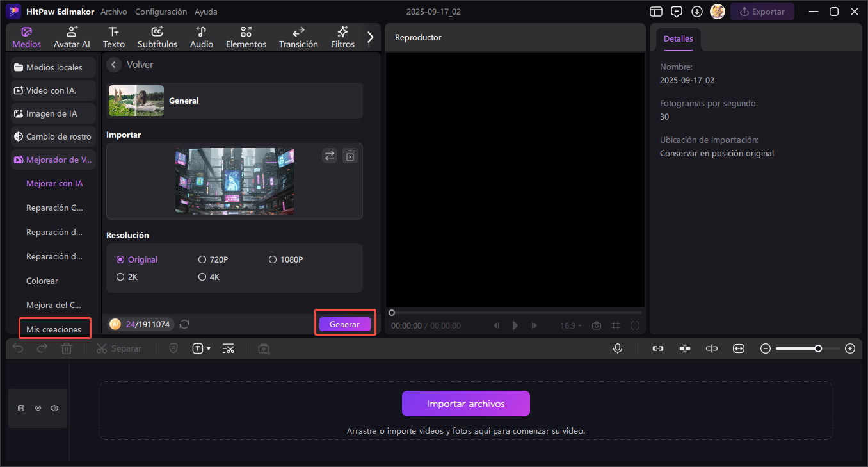The image size is (868, 467).
Task: Toggle timeline track visibility eye icon
Action: coord(38,408)
